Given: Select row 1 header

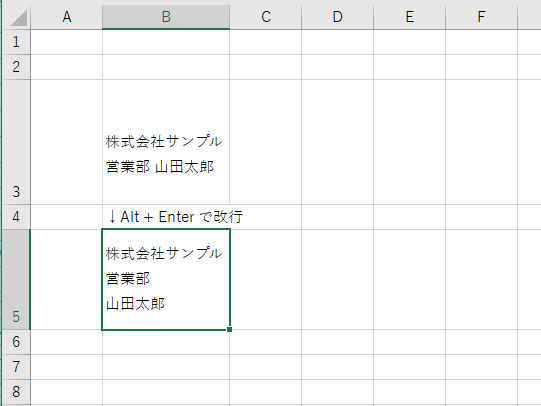Looking at the screenshot, I should pyautogui.click(x=16, y=42).
